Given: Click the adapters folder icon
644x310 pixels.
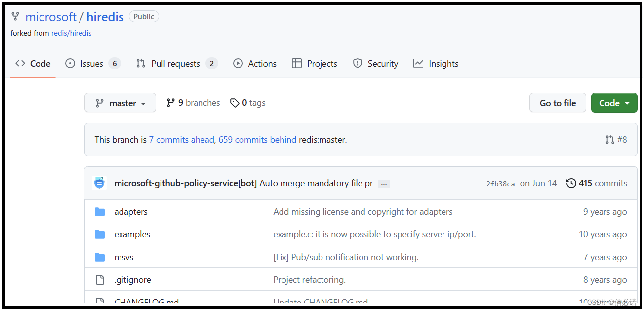Looking at the screenshot, I should coord(100,212).
